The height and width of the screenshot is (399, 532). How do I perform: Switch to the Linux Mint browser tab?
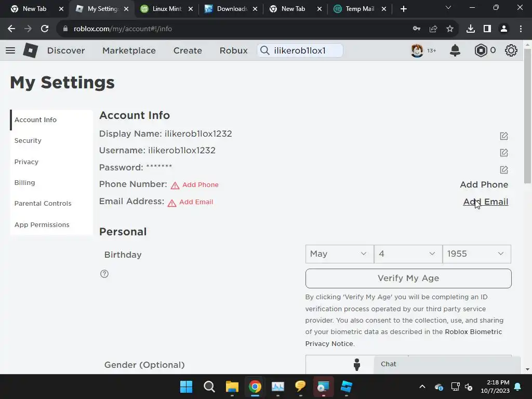167,9
